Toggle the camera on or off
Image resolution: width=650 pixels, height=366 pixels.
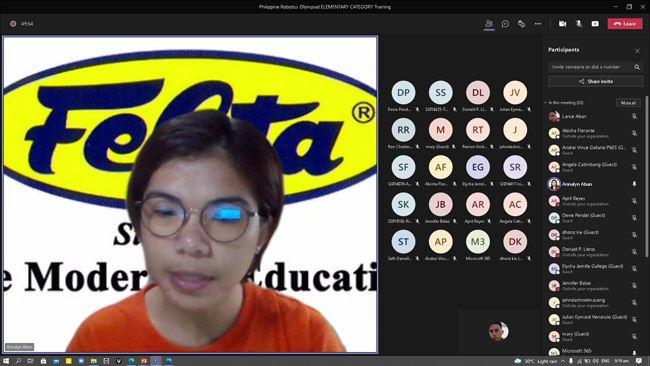[x=563, y=24]
